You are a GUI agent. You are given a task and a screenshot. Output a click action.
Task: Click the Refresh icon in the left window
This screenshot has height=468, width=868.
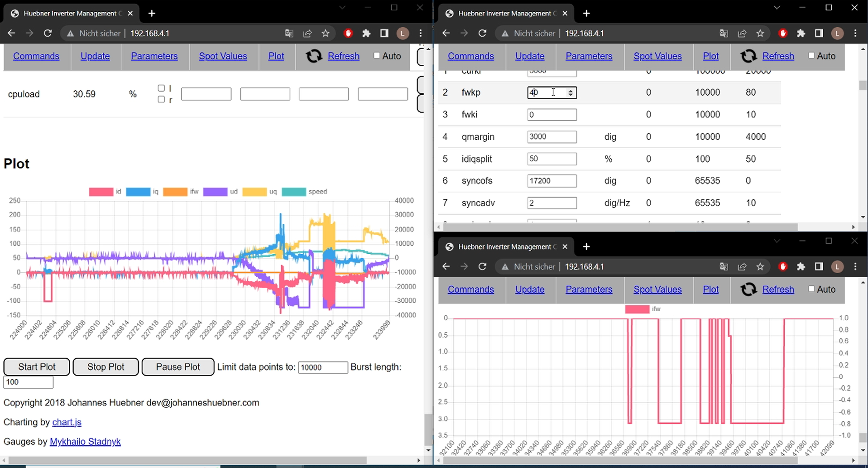pos(314,56)
